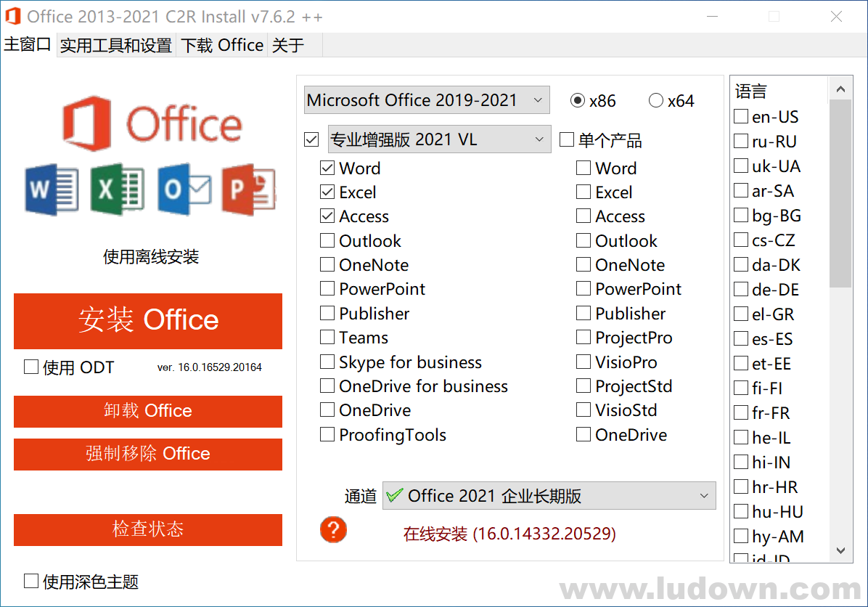Select the x64 architecture radio button
Viewport: 868px width, 607px height.
tap(656, 100)
